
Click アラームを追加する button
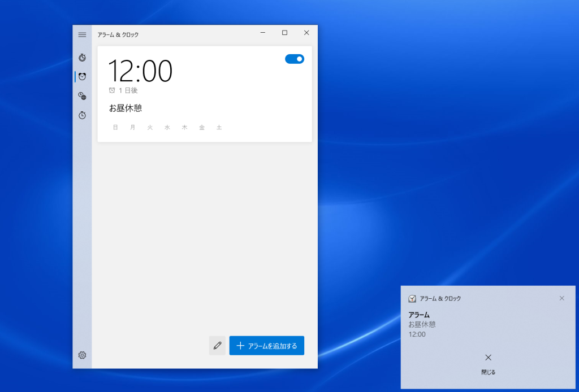coord(267,346)
